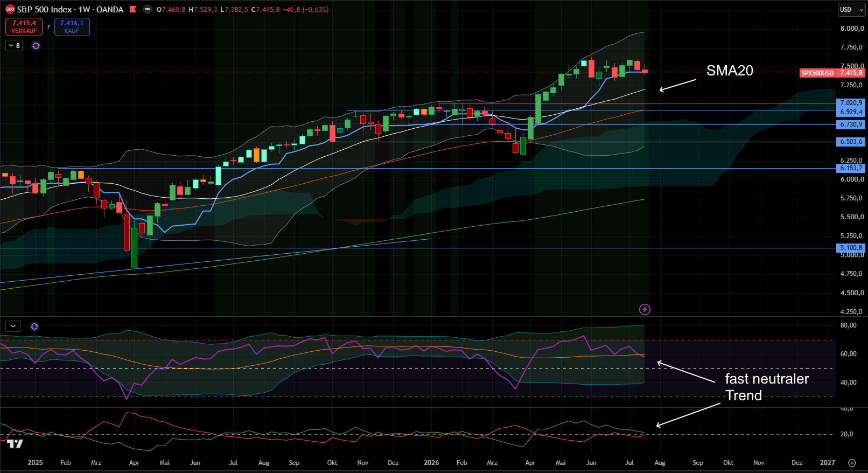
Task: Click the 20,0 scale label in bottom pane
Action: coord(847,434)
